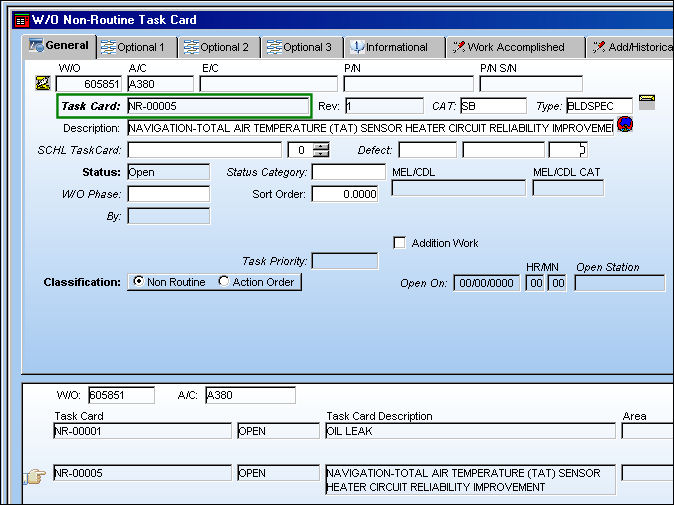Click the W/O Phase field
Viewport: 674px width, 505px height.
tap(168, 194)
